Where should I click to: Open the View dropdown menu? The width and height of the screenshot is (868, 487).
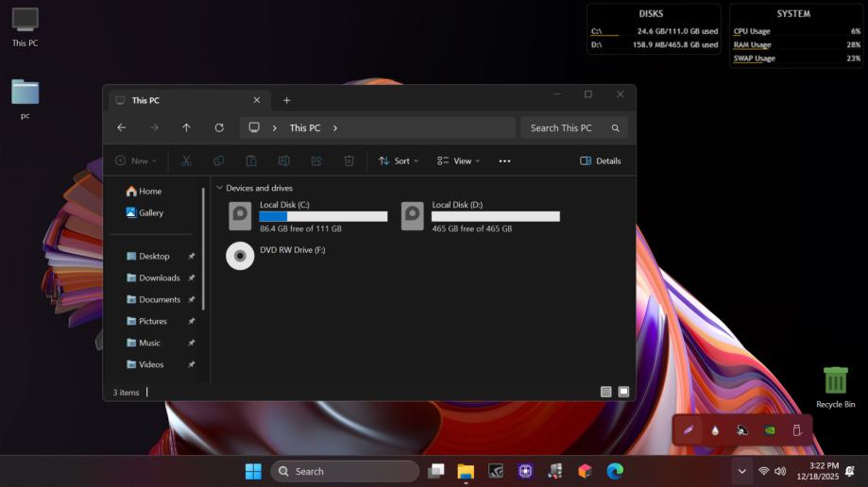coord(458,161)
